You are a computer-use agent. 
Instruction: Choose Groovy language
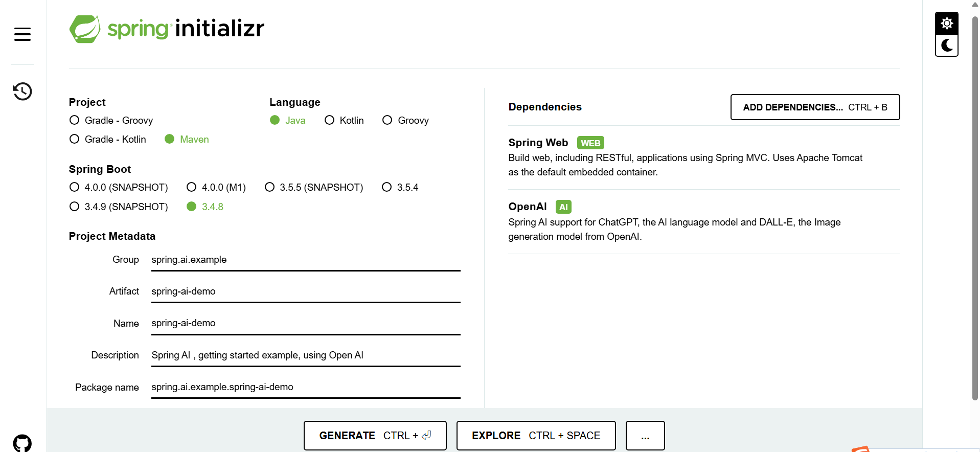coord(405,120)
